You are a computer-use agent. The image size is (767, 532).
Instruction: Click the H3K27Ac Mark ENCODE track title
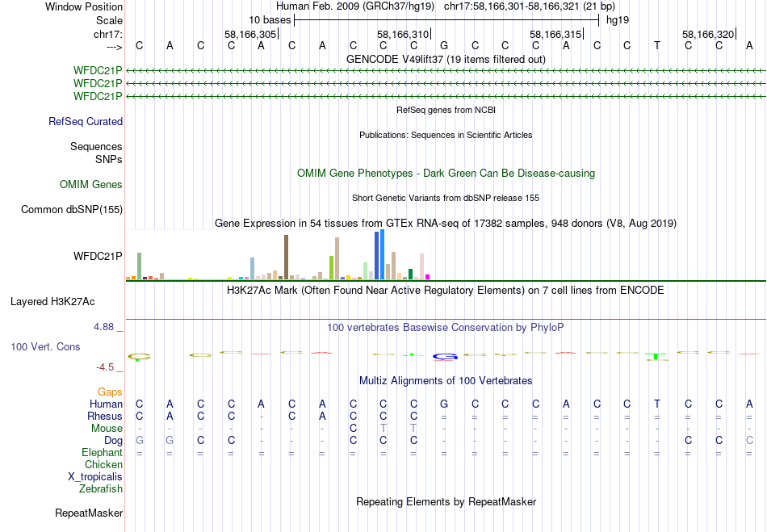click(446, 291)
